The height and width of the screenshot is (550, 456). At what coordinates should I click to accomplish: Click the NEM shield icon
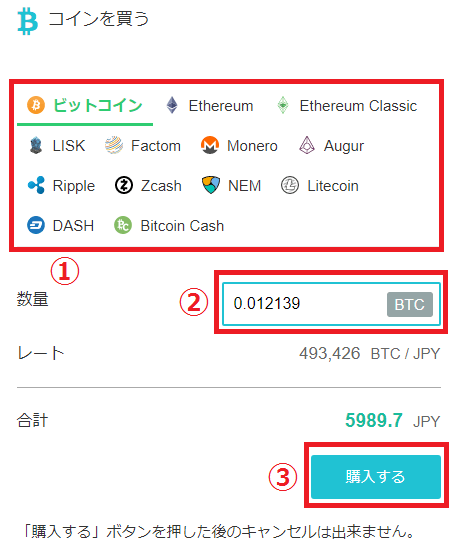[x=211, y=185]
